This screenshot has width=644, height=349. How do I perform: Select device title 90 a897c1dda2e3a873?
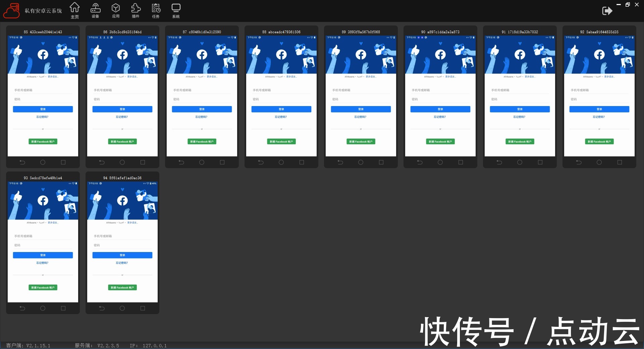coord(440,32)
